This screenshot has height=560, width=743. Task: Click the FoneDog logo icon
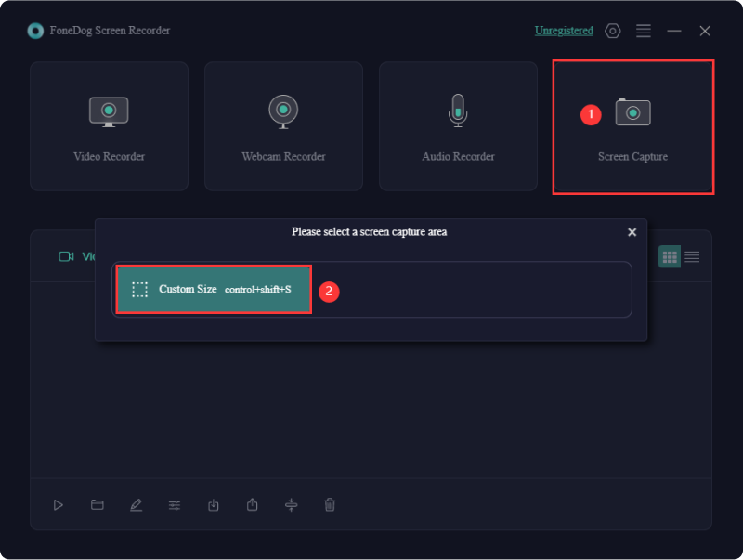click(35, 31)
